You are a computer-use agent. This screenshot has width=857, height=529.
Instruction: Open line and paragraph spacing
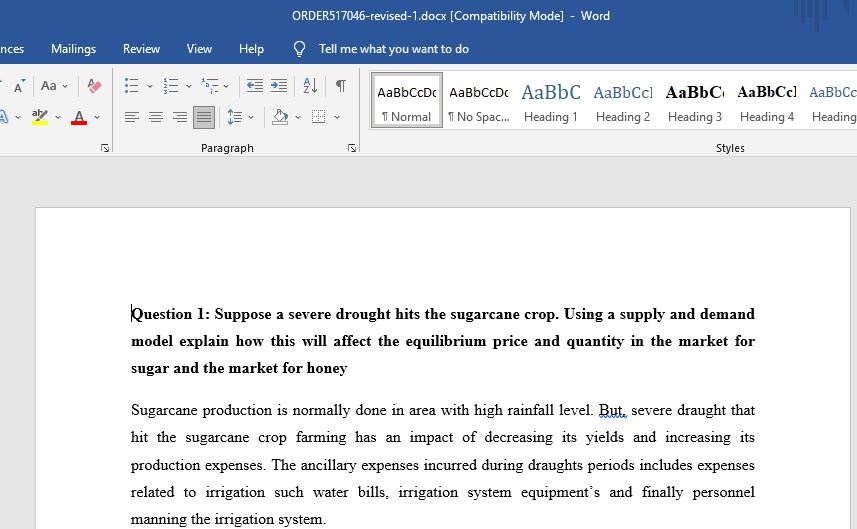tap(234, 117)
